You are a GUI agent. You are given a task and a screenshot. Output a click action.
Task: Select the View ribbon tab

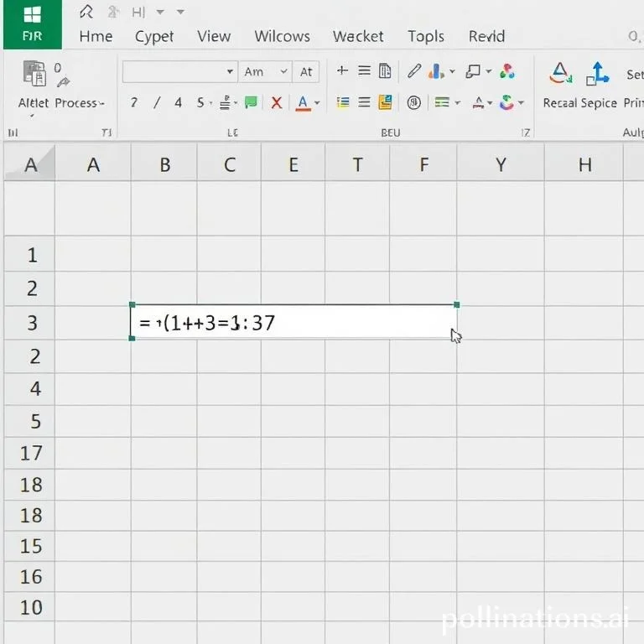(x=214, y=37)
